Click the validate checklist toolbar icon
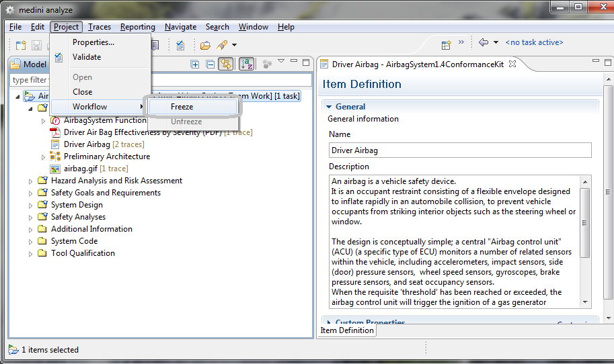614x364 pixels. 180,45
